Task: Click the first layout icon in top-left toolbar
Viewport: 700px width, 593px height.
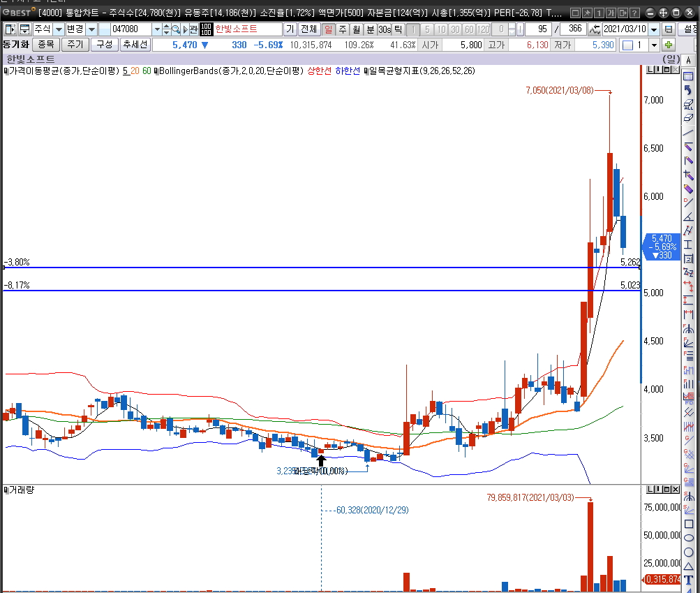Action: pyautogui.click(x=10, y=29)
